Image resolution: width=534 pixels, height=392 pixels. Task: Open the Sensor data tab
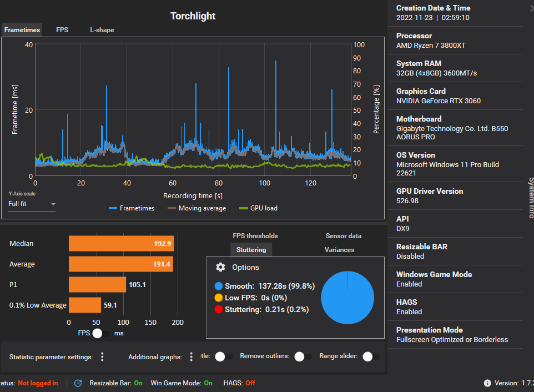tap(343, 236)
